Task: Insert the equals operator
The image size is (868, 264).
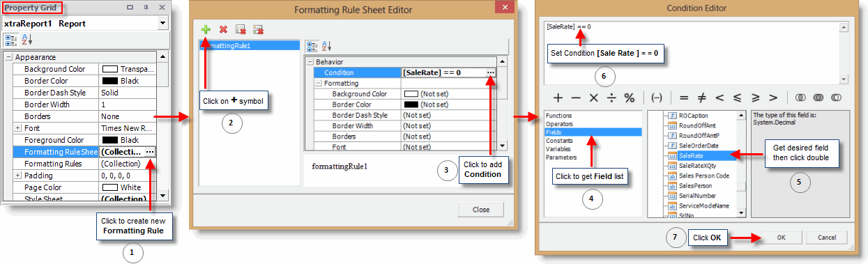Action: pyautogui.click(x=684, y=97)
